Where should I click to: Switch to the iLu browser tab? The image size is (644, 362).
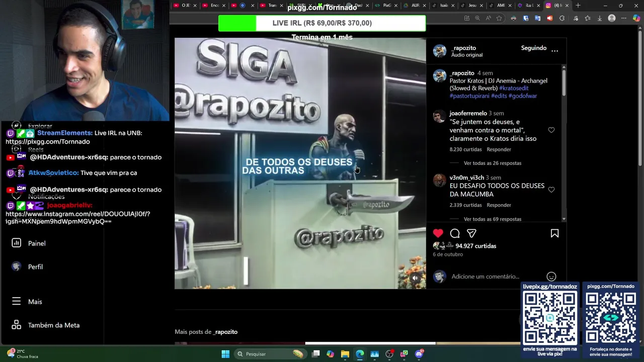pos(528,6)
